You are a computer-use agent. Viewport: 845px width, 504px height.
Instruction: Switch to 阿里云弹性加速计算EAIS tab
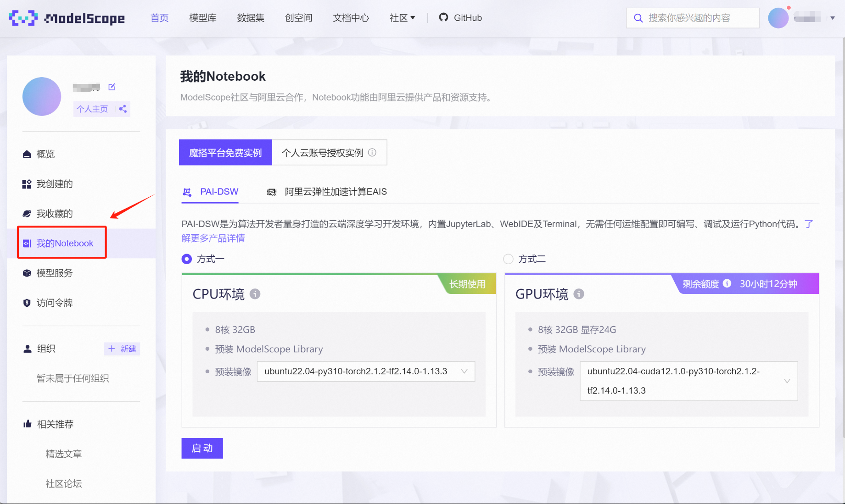pos(327,192)
